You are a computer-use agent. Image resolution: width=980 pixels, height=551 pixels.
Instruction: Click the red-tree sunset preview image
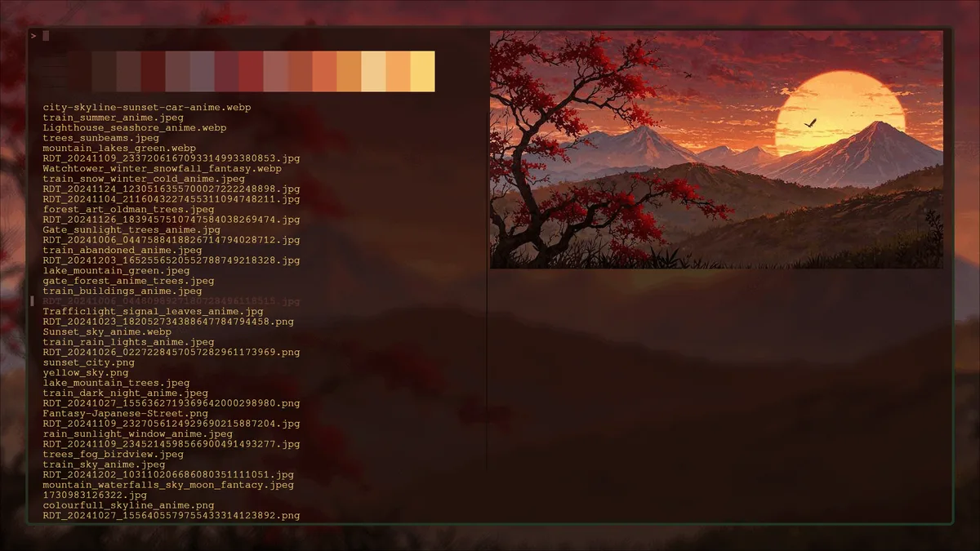(x=716, y=149)
